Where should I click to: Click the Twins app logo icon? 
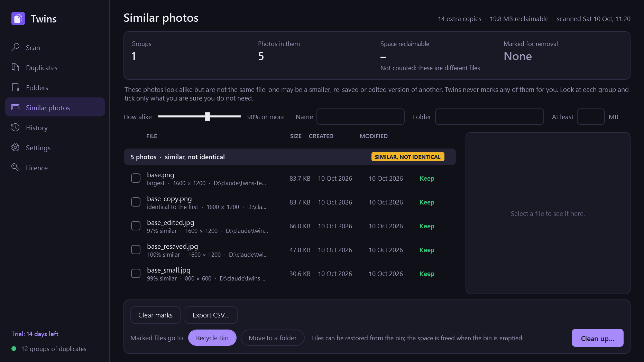pyautogui.click(x=18, y=19)
